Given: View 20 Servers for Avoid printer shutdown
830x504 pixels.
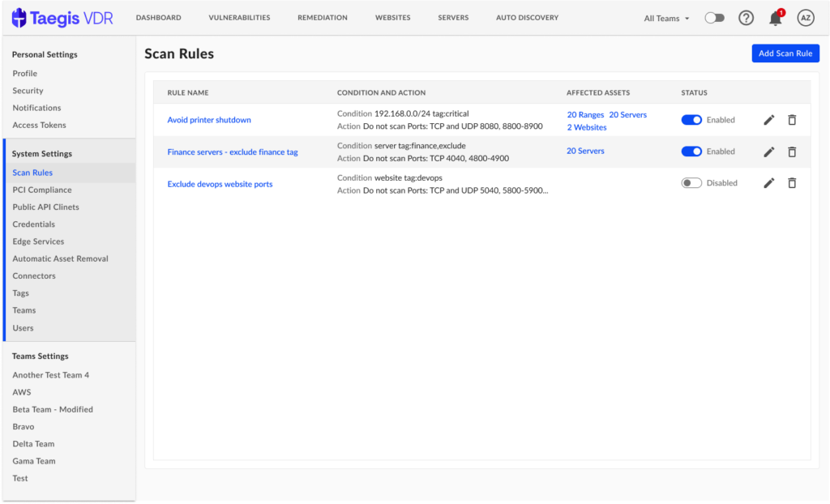Looking at the screenshot, I should (x=628, y=115).
